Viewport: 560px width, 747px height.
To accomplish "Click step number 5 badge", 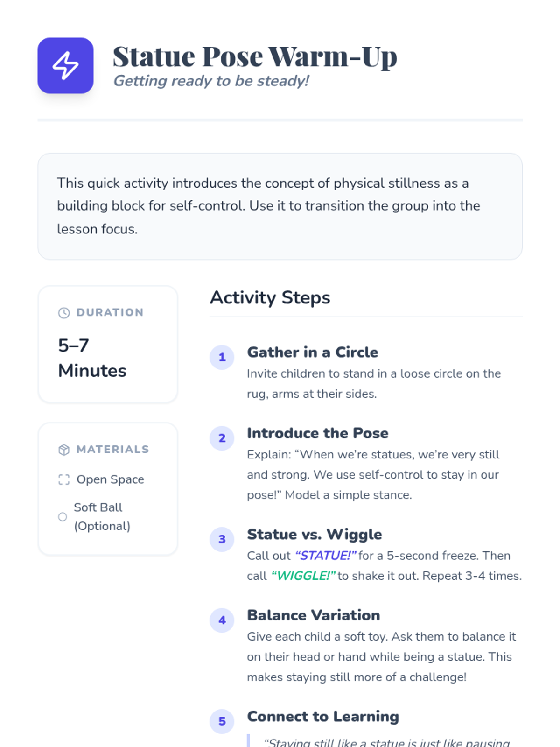I will point(222,721).
